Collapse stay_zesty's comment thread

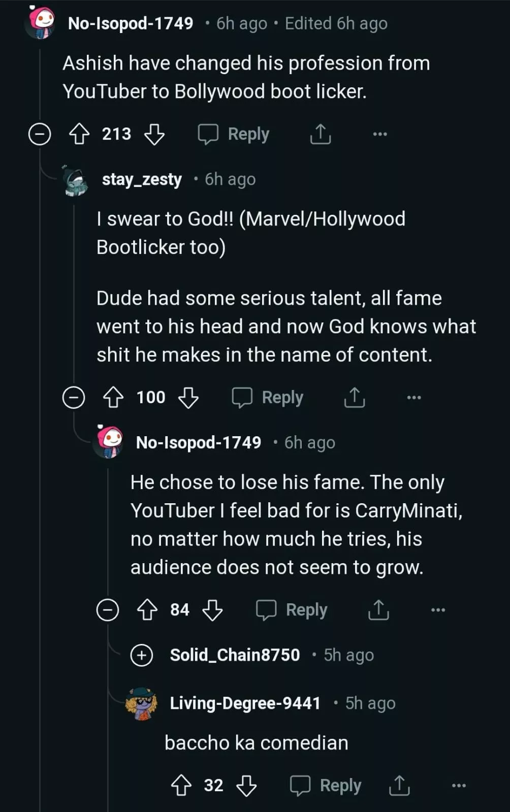click(74, 398)
